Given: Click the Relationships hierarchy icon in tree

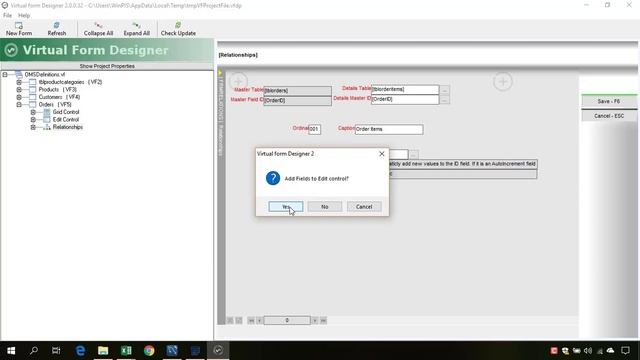Looking at the screenshot, I should [x=47, y=127].
